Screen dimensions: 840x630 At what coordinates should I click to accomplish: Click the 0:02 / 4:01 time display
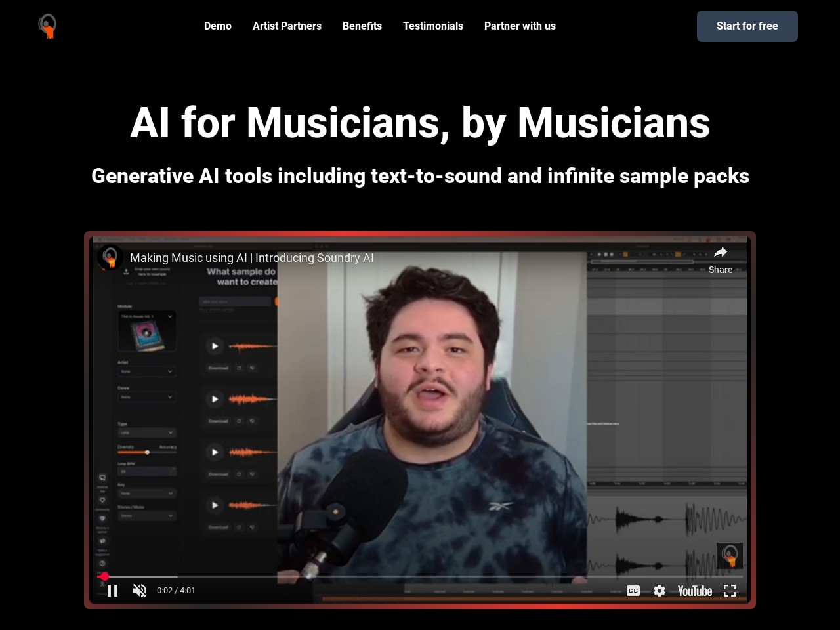click(x=176, y=591)
